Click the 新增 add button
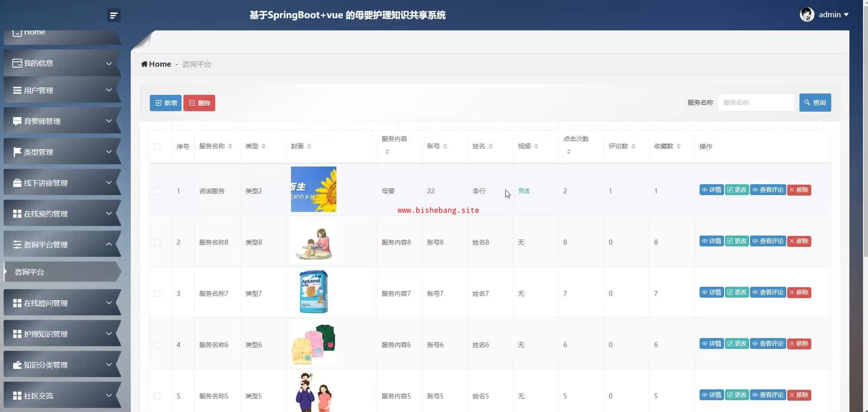Image resolution: width=868 pixels, height=412 pixels. pos(166,103)
